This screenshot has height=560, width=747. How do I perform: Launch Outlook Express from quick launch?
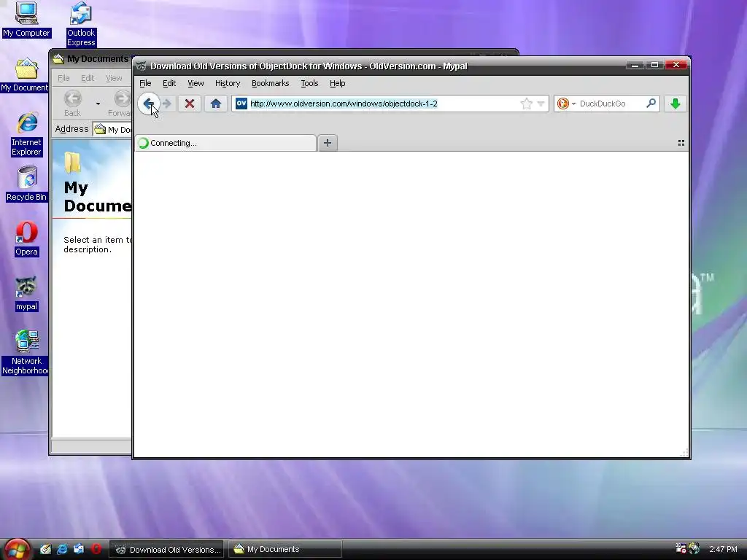pyautogui.click(x=79, y=549)
